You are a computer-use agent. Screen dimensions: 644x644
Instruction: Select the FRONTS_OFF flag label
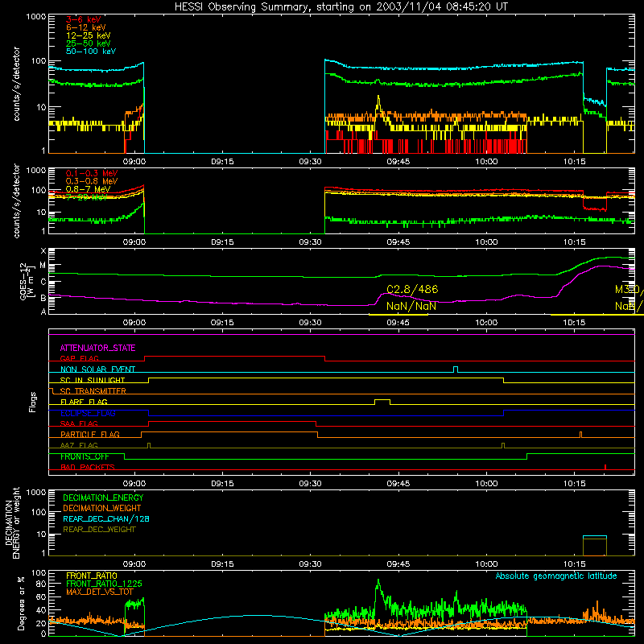(85, 456)
